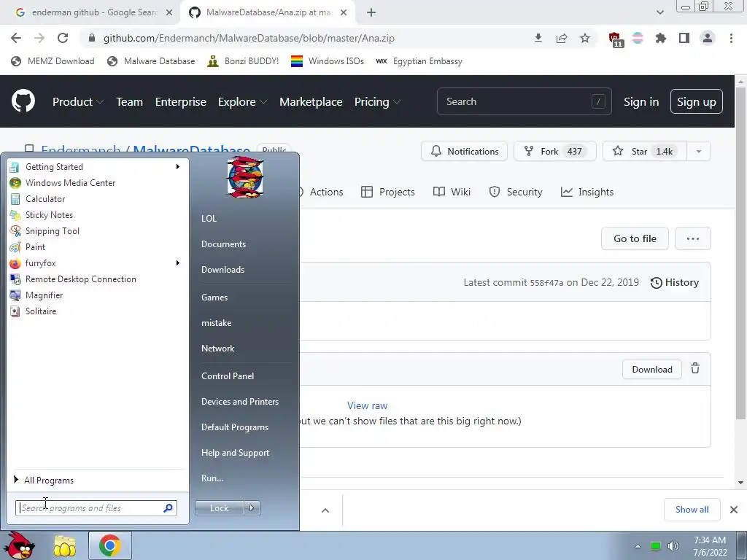Click the GitHub logo icon
The image size is (747, 560).
pos(23,101)
